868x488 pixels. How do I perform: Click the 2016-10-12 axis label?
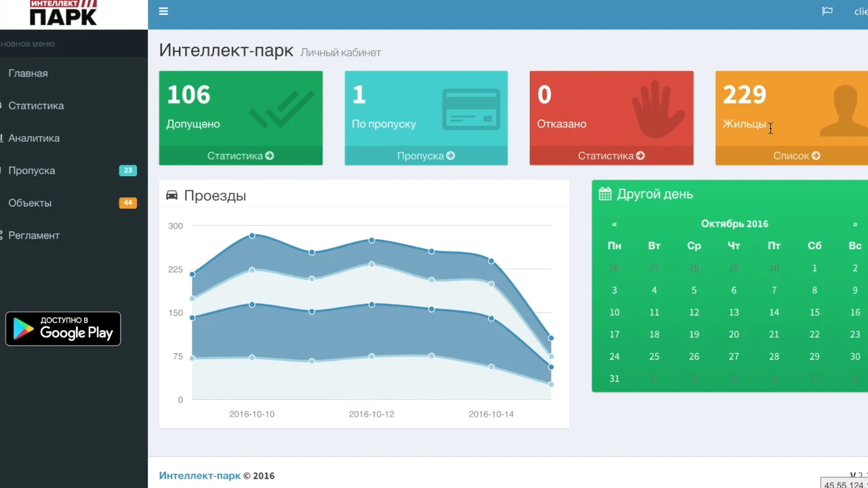coord(372,414)
